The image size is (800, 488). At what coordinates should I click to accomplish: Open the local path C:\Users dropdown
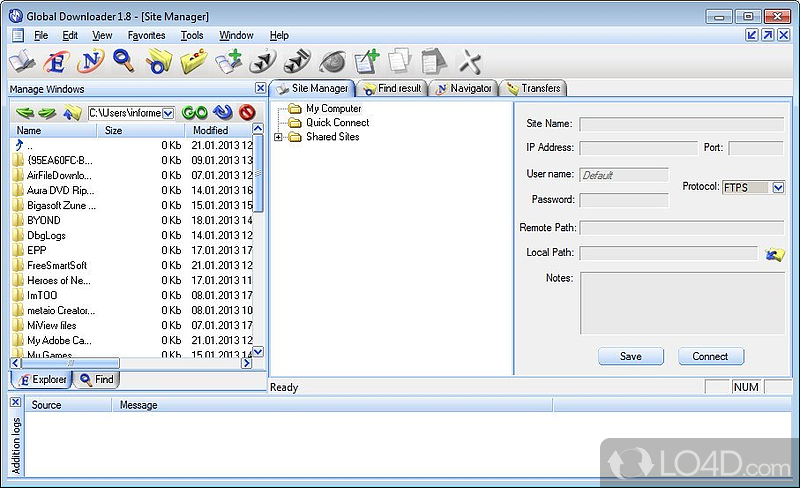point(167,114)
